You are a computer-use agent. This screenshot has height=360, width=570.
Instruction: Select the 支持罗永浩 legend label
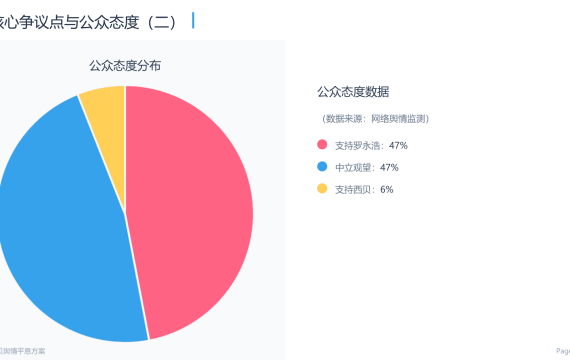coord(358,145)
